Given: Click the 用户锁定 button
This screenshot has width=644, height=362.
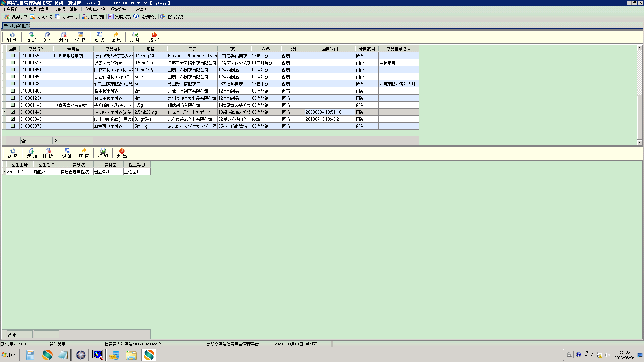Looking at the screenshot, I should point(93,17).
